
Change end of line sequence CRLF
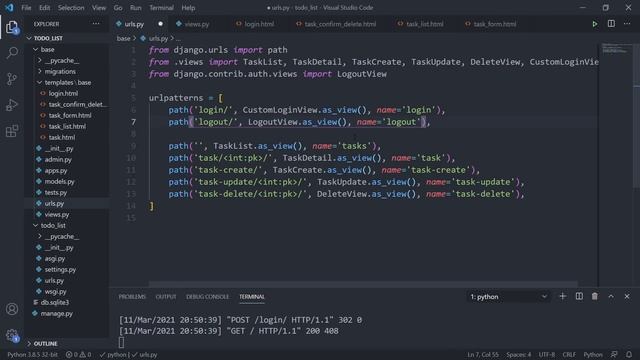[x=569, y=355]
